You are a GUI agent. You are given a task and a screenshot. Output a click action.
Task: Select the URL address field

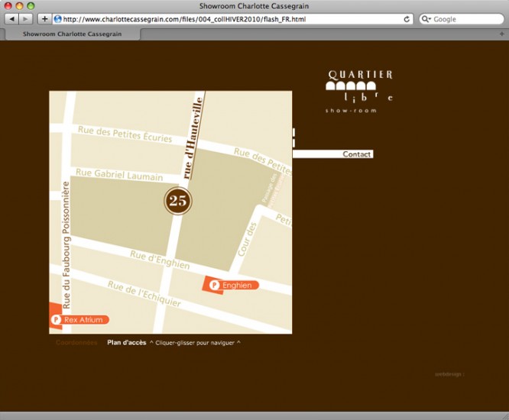[x=232, y=19]
